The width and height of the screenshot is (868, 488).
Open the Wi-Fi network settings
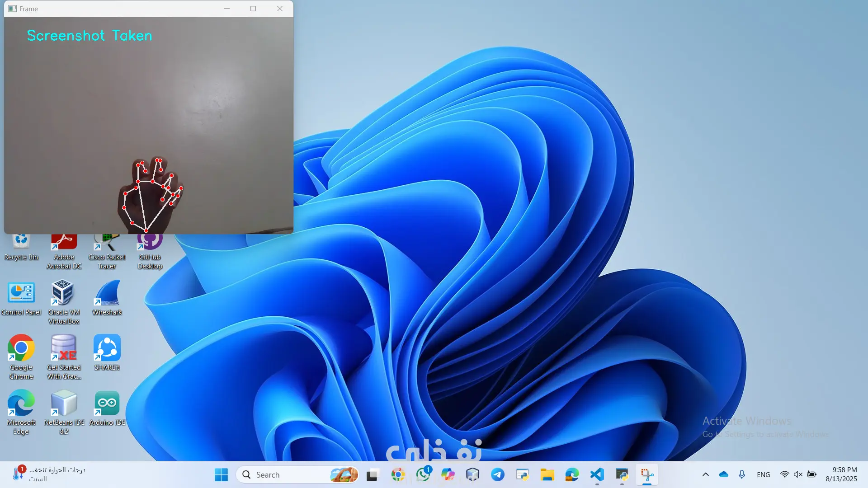[x=785, y=474]
